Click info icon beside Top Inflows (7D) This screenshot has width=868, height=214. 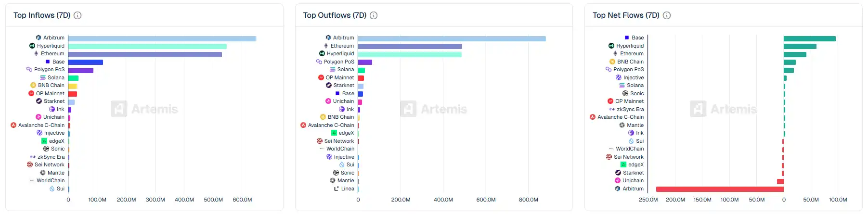pyautogui.click(x=78, y=15)
